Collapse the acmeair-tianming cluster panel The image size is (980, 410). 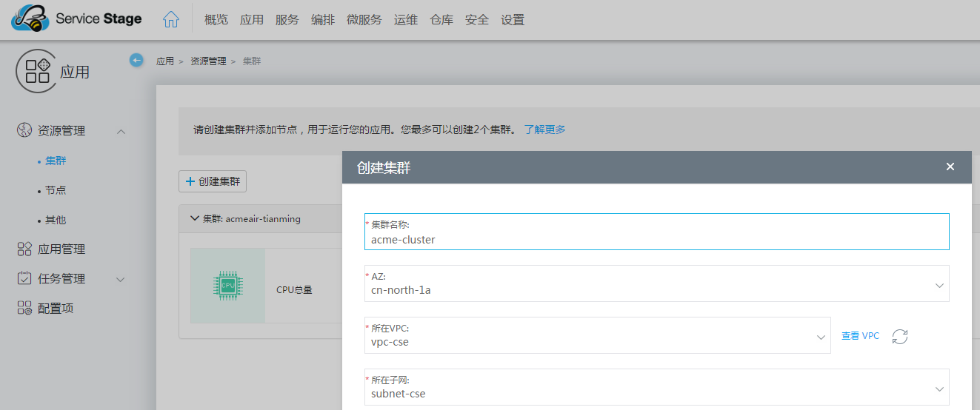(195, 219)
